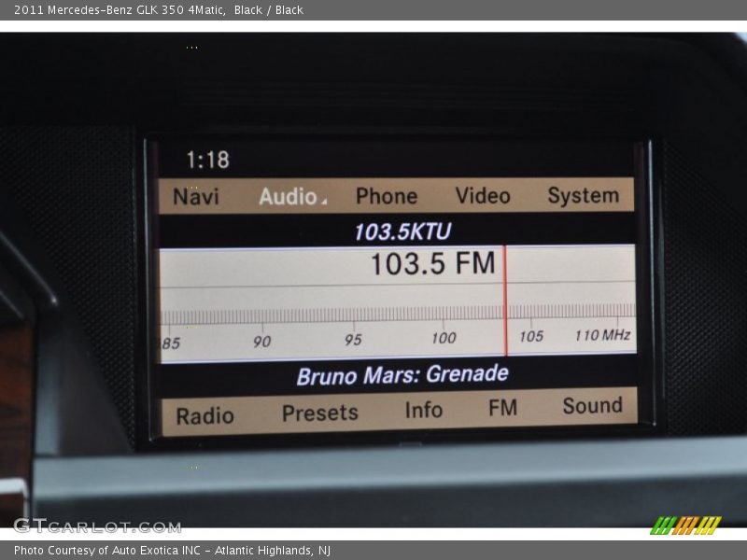Click the 103.5 FM frequency readout

tap(433, 263)
